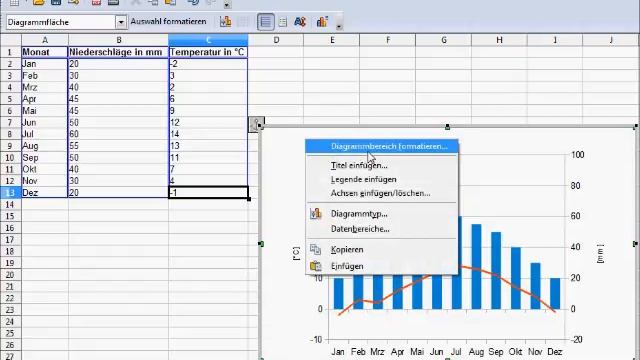Choose Datenbereiche... in context menu
This screenshot has height=360, width=640.
(x=382, y=229)
